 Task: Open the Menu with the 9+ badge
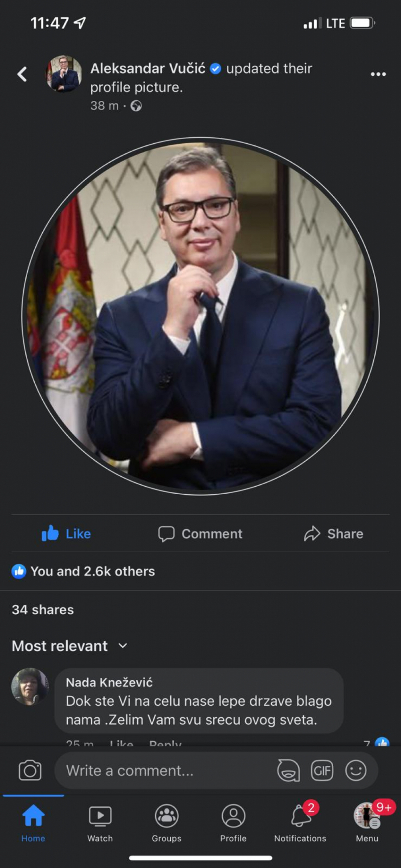tap(366, 818)
